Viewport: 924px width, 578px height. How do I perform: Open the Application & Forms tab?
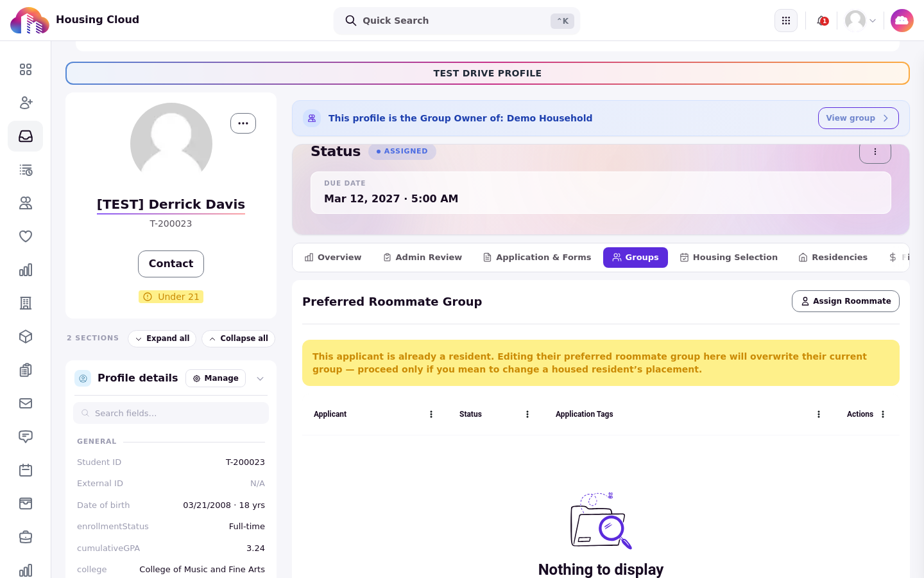pyautogui.click(x=537, y=258)
